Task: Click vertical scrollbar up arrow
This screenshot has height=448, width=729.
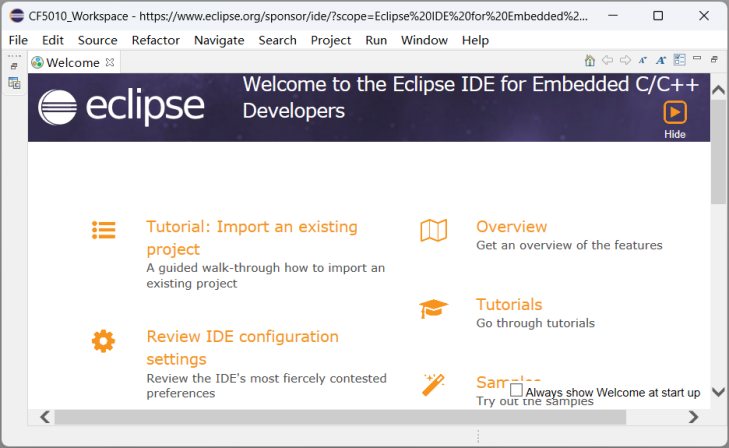Action: [718, 89]
